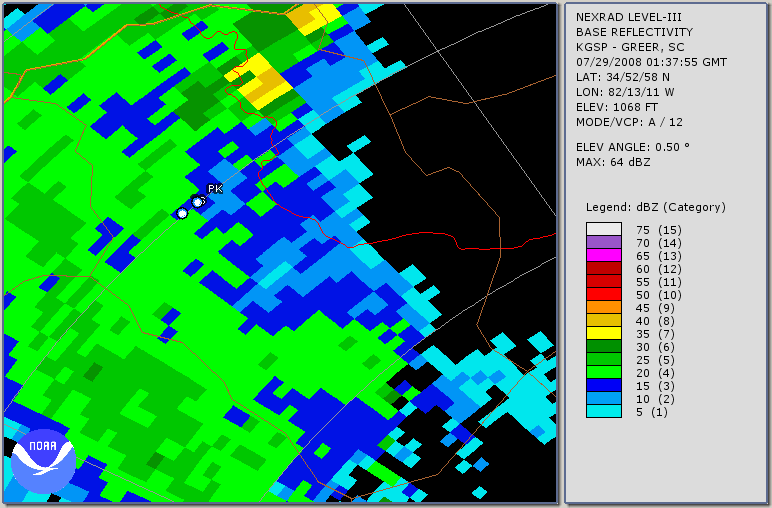Click the 30 dBZ dark green swatch

pos(604,346)
